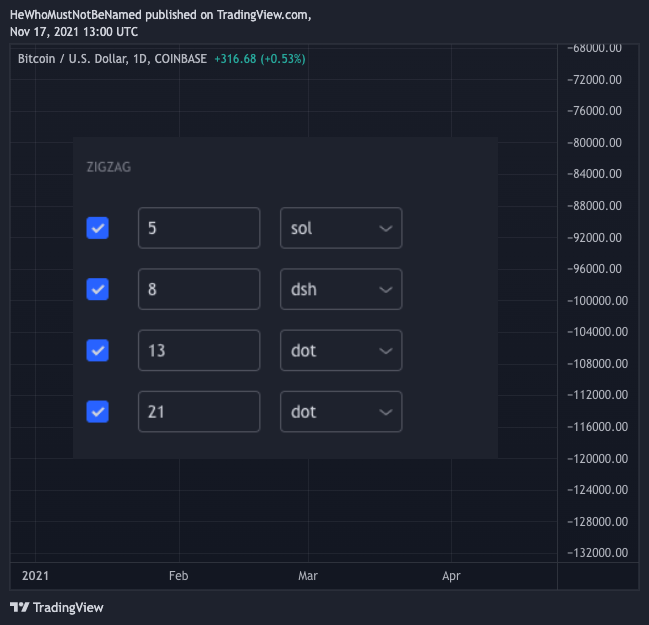Click the length input showing 8
The width and height of the screenshot is (649, 625).
[x=199, y=289]
